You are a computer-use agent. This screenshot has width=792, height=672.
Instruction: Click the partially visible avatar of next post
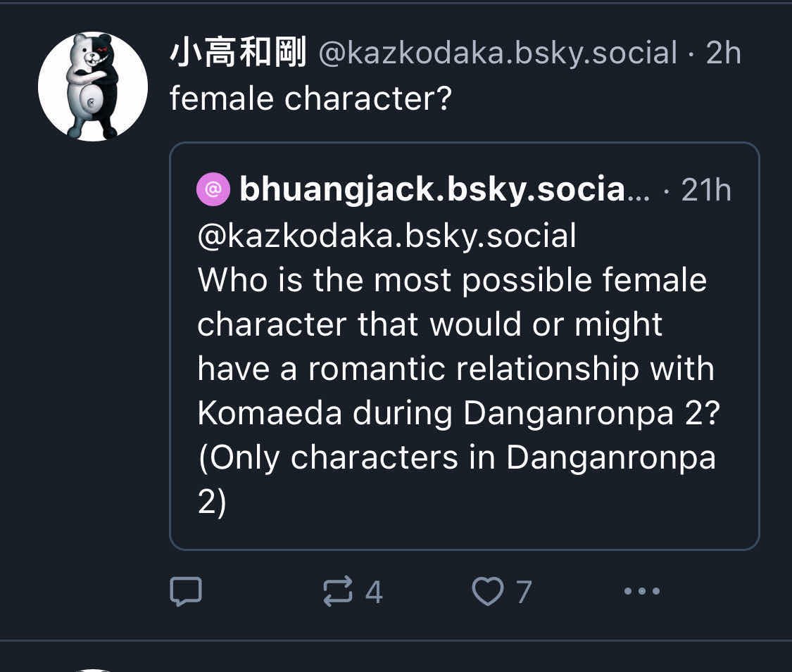point(93,668)
